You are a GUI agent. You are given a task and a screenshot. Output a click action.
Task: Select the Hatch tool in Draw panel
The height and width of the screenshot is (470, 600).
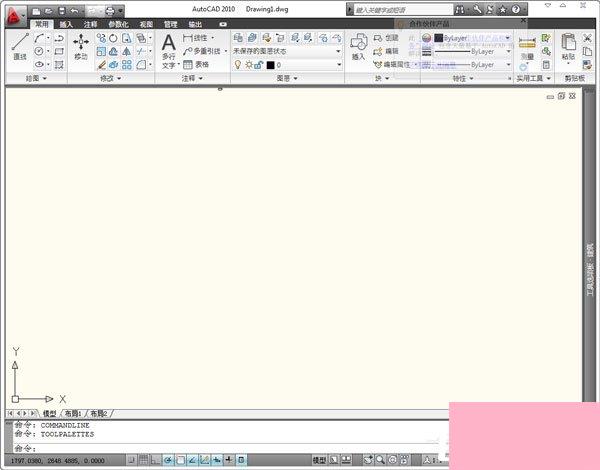[x=59, y=64]
